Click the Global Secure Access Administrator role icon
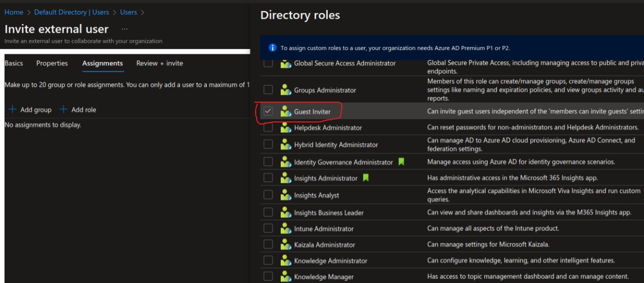 click(285, 64)
